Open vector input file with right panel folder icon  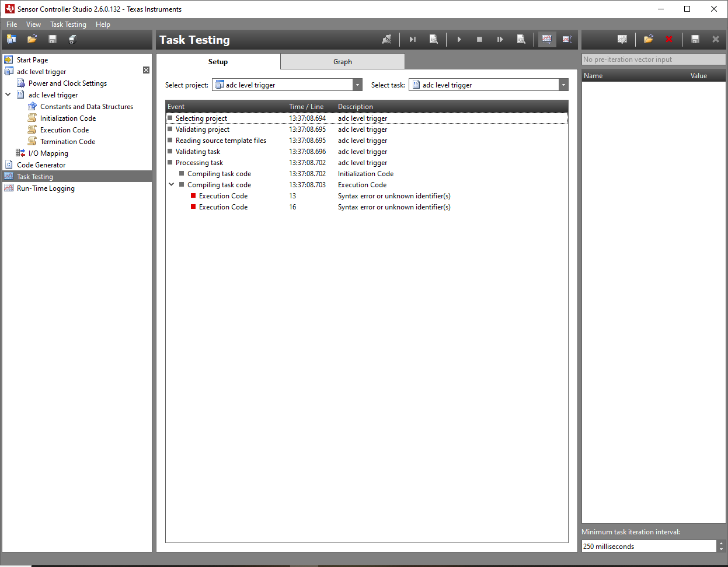click(x=649, y=39)
